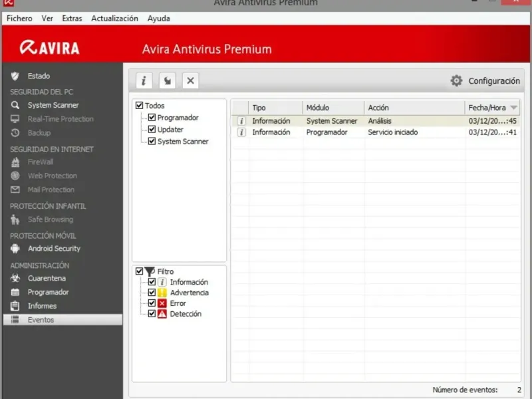This screenshot has width=532, height=399.
Task: Select the Análisis event cell
Action: [x=380, y=121]
